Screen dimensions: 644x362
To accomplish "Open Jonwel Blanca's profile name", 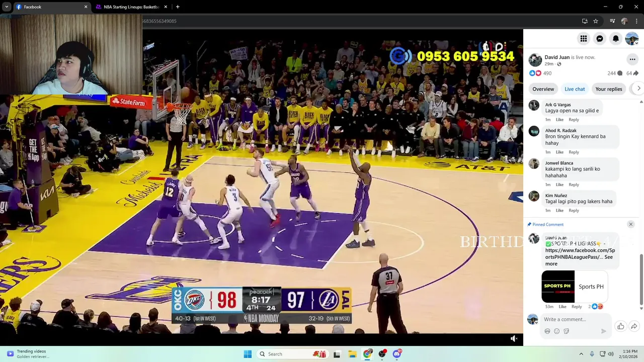I will [x=559, y=163].
